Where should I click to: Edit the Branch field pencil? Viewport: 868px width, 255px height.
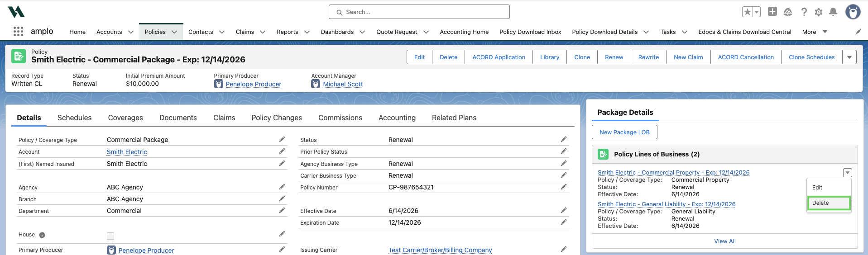pos(282,198)
